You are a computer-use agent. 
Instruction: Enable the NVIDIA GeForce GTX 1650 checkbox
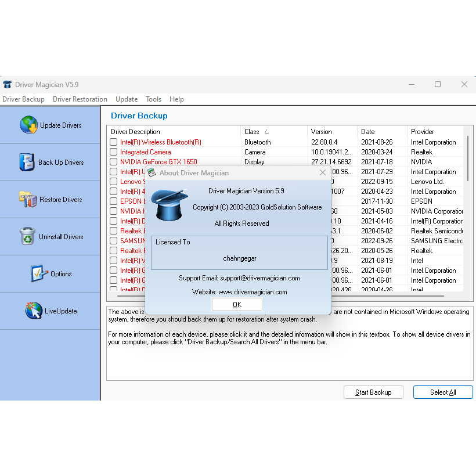tap(114, 162)
